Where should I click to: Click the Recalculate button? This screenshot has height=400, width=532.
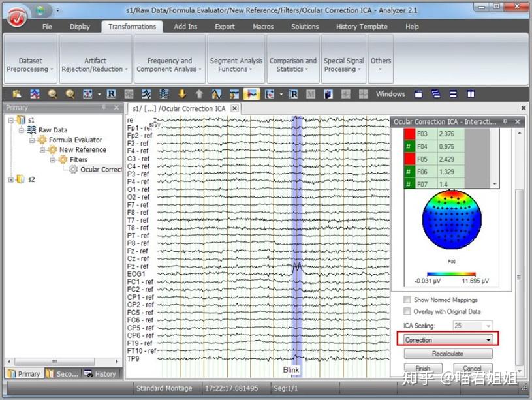point(448,354)
